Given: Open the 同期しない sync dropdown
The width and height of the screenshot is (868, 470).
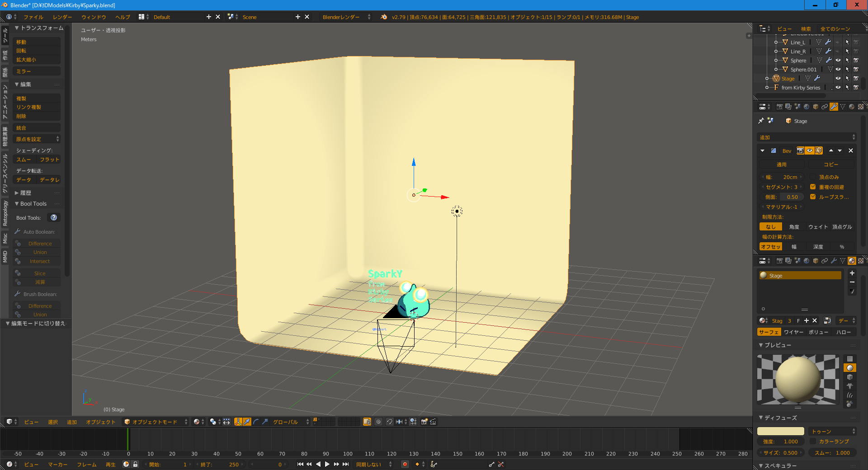Looking at the screenshot, I should 373,464.
